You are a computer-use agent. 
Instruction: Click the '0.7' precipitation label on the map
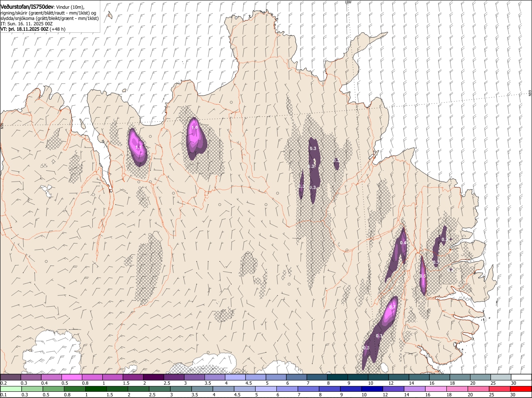392,307
